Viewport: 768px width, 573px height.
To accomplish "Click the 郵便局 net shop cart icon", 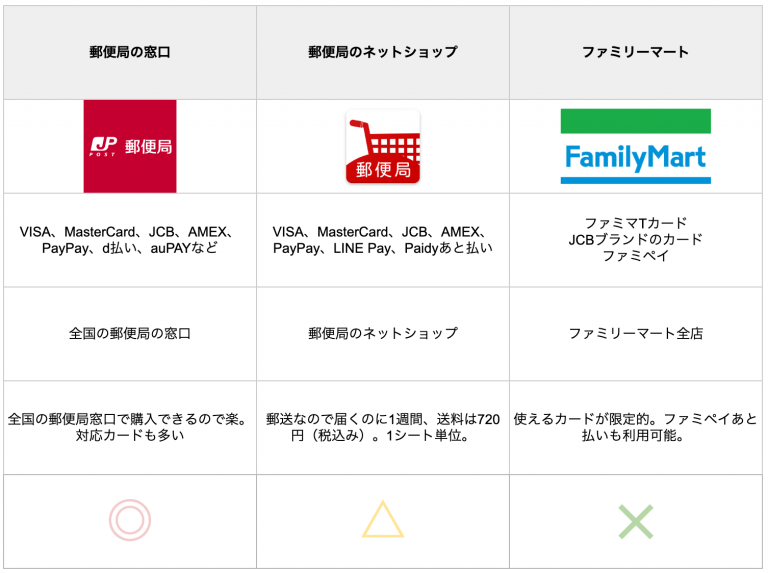I will [383, 146].
